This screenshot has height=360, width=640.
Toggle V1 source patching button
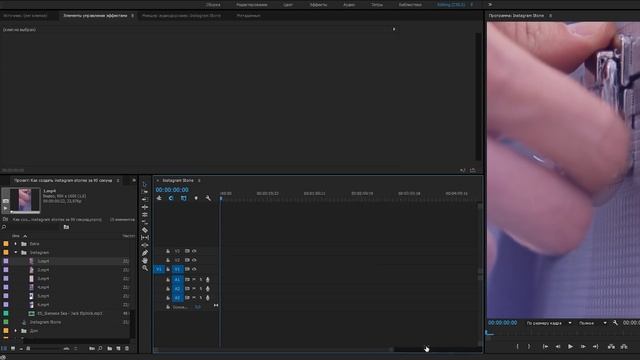(159, 269)
